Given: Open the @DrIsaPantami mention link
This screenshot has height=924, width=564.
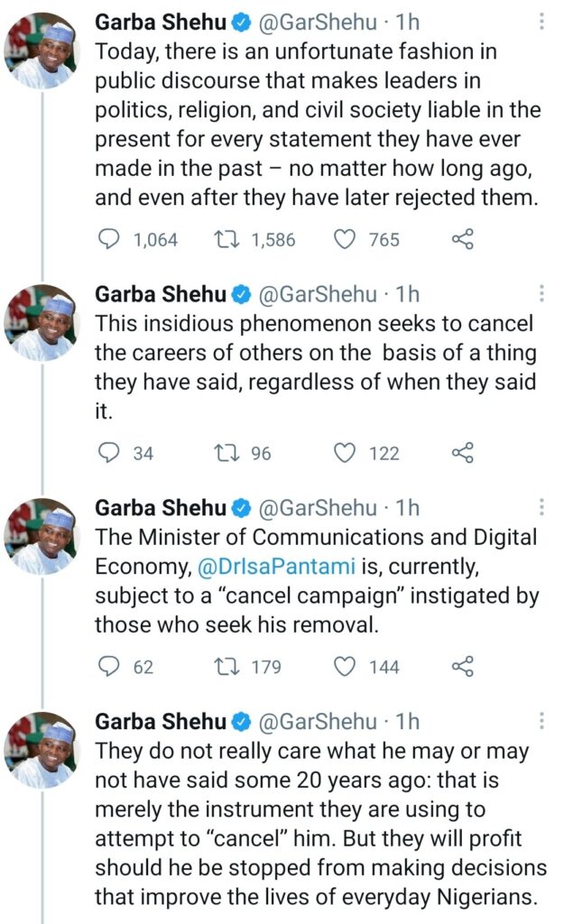Looking at the screenshot, I should (276, 567).
